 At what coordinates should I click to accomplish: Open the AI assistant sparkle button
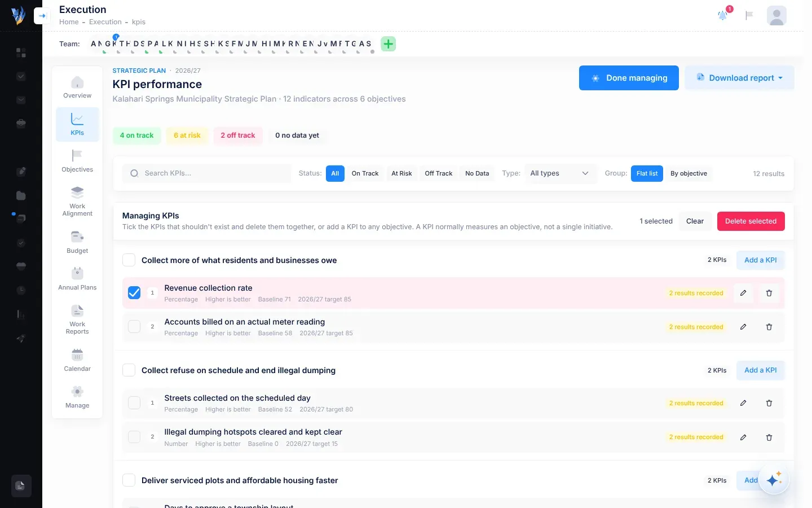click(x=774, y=480)
